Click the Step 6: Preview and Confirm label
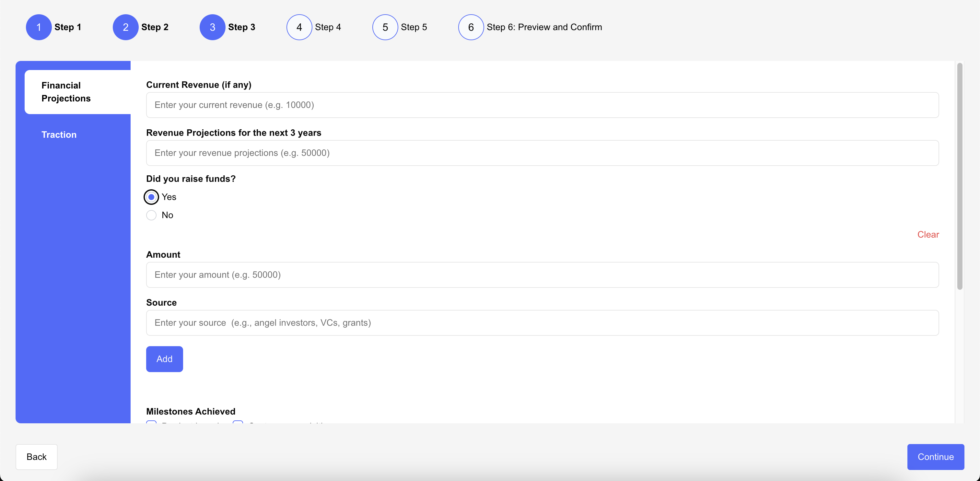 click(544, 27)
